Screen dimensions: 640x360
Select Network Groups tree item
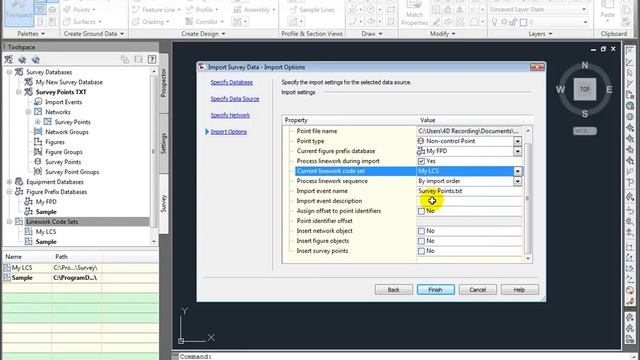[67, 132]
